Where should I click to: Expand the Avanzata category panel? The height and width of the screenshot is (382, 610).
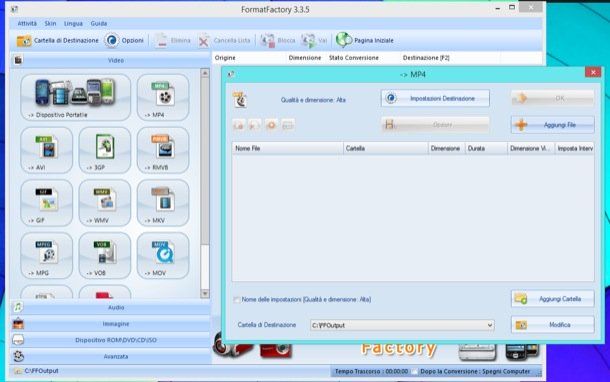click(x=110, y=356)
